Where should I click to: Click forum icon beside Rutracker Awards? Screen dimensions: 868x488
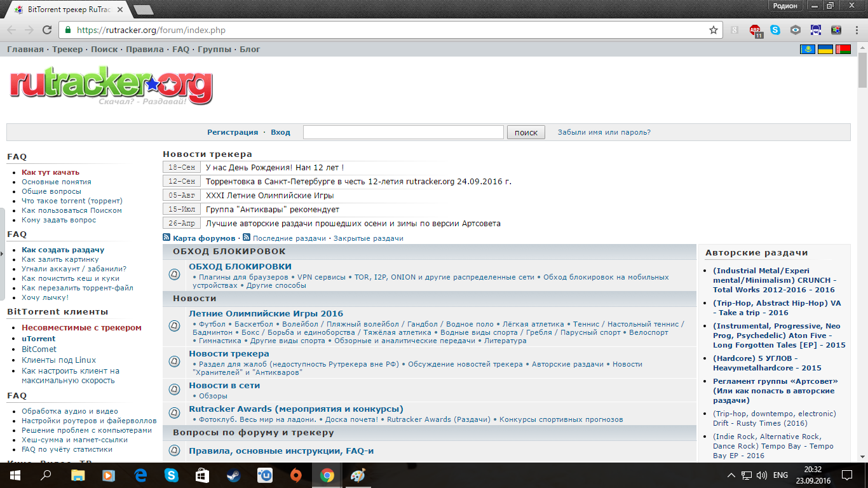(x=174, y=413)
